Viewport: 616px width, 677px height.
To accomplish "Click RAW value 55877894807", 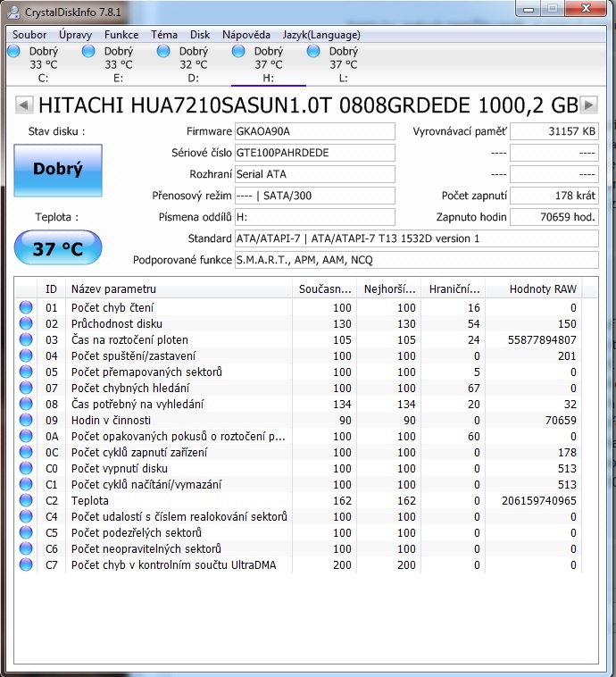I will point(542,339).
